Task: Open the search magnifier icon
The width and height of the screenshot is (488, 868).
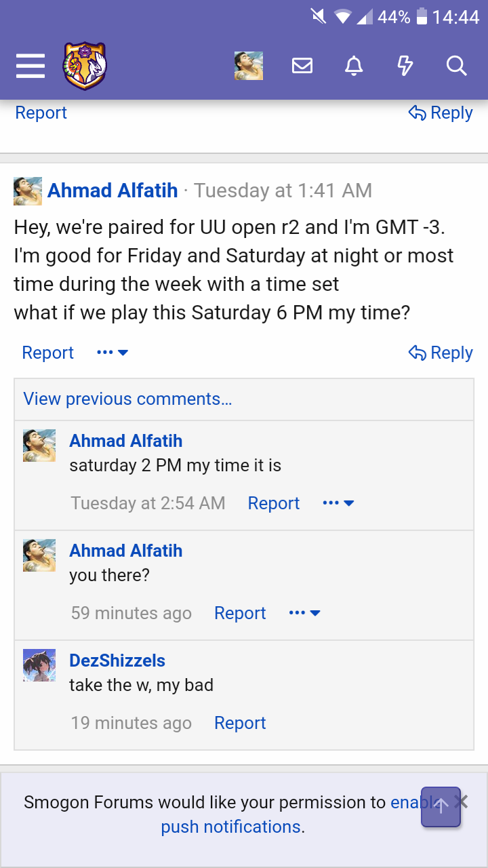Action: pos(456,66)
